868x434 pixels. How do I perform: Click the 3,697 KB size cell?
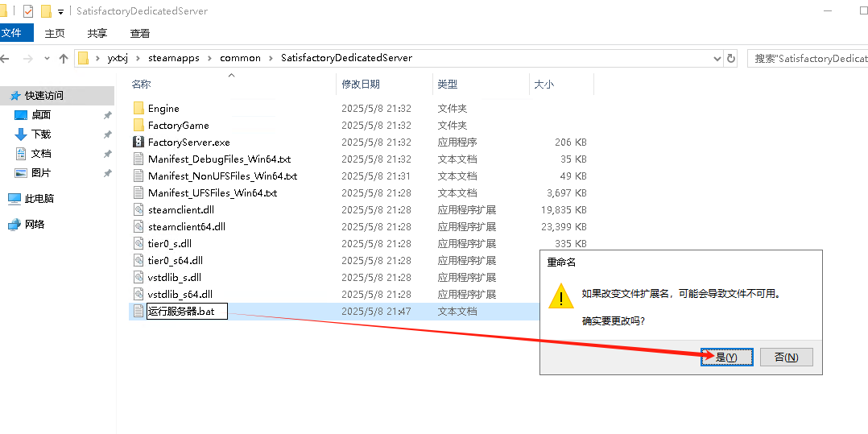point(566,193)
